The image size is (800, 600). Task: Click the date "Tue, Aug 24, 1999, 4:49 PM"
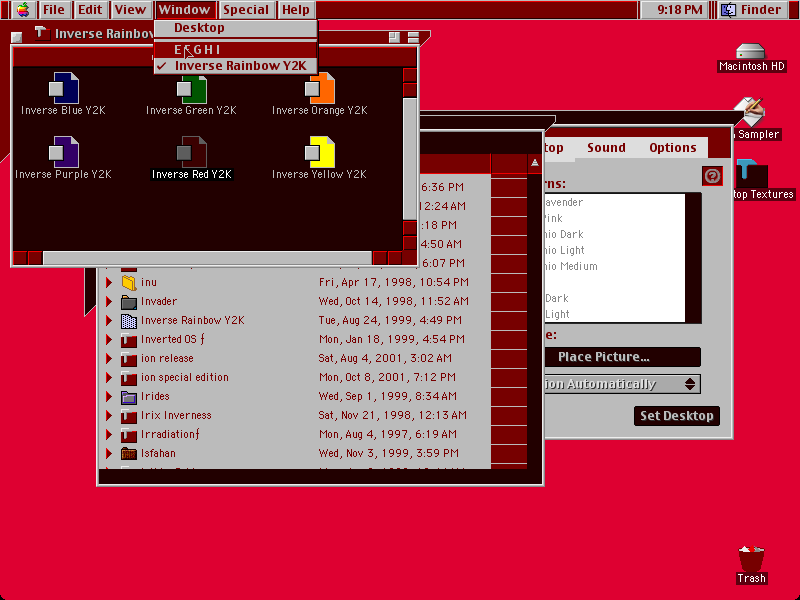[x=390, y=320]
